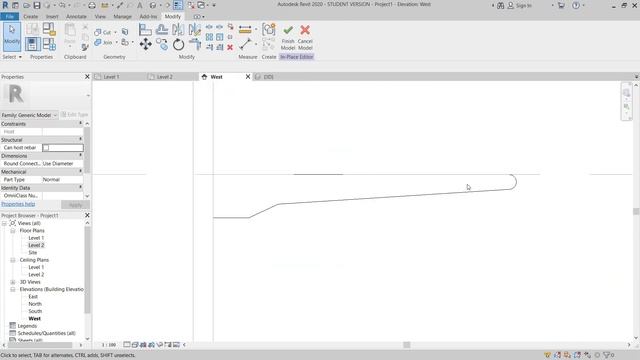Viewport: 640px width, 360px height.
Task: Select the Rotate tool
Action: (178, 44)
